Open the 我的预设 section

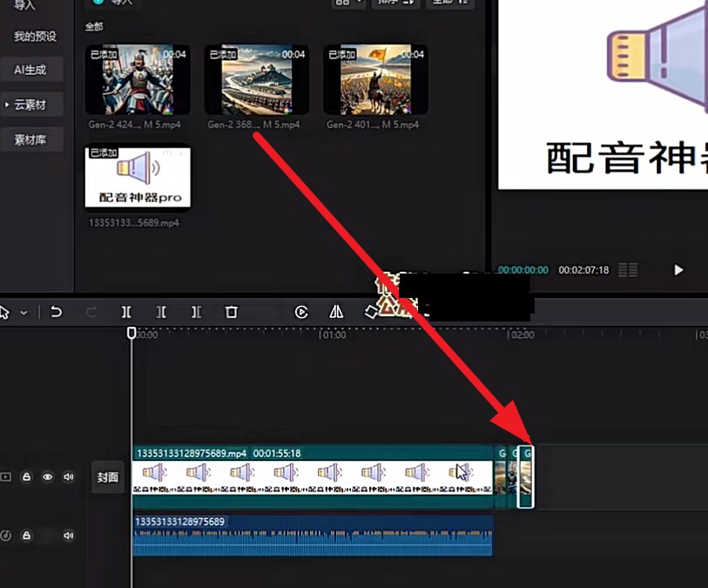(35, 36)
